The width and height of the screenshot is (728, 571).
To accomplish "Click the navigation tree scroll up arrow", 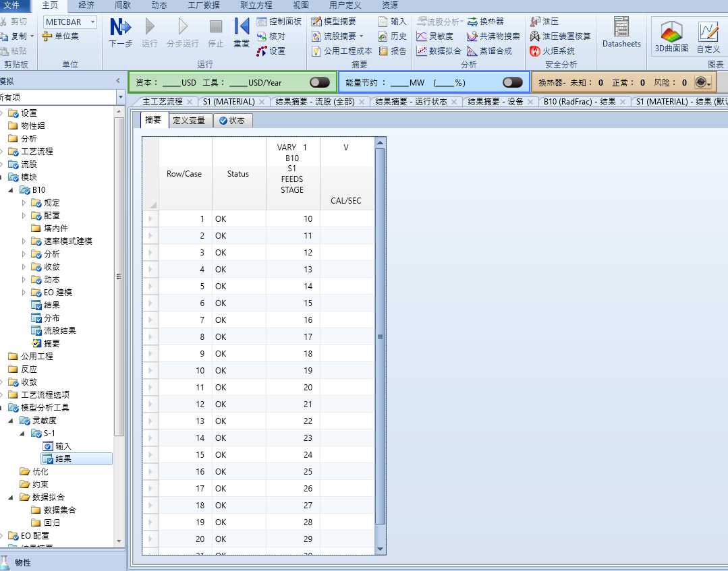I will click(119, 112).
